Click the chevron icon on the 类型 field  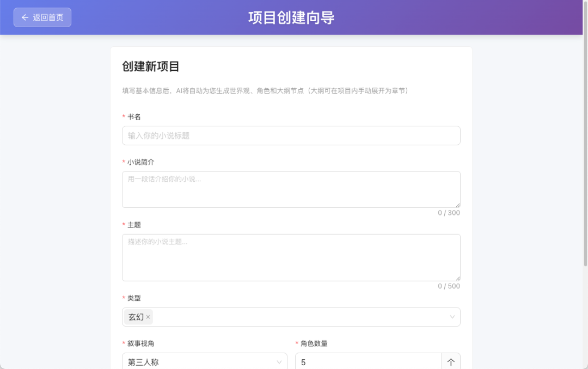(x=452, y=316)
